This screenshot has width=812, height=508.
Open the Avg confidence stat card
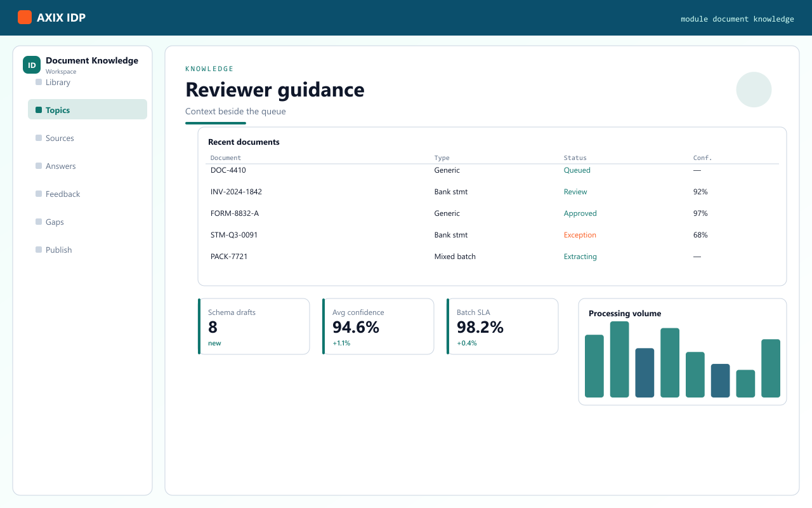coord(378,326)
